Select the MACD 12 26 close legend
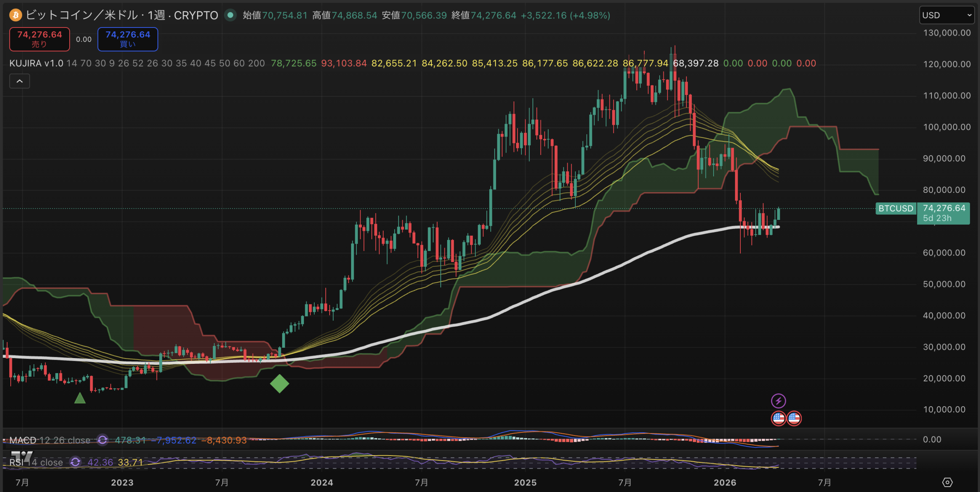The height and width of the screenshot is (492, 980). pos(50,440)
